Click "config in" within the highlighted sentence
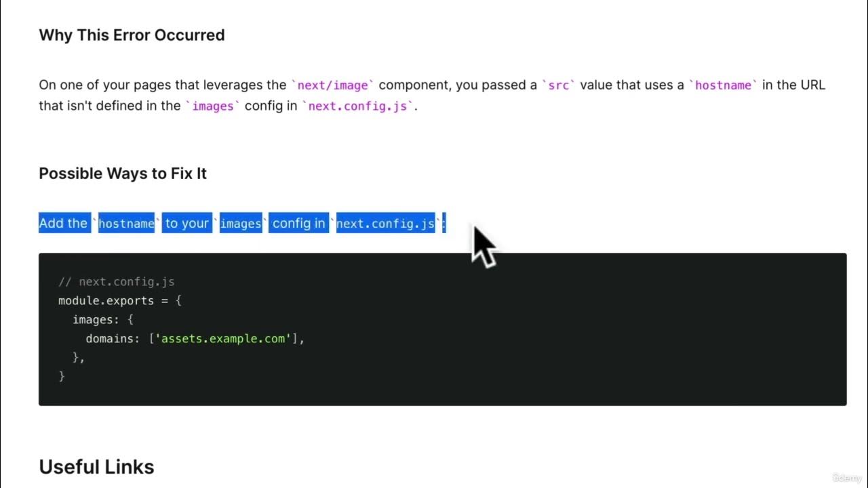868x488 pixels. [x=299, y=223]
